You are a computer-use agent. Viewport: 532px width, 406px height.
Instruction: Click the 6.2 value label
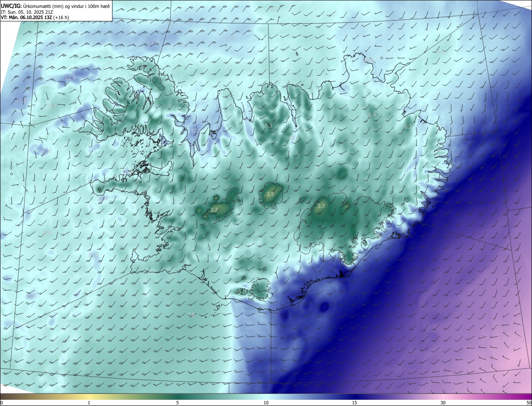pos(408,127)
